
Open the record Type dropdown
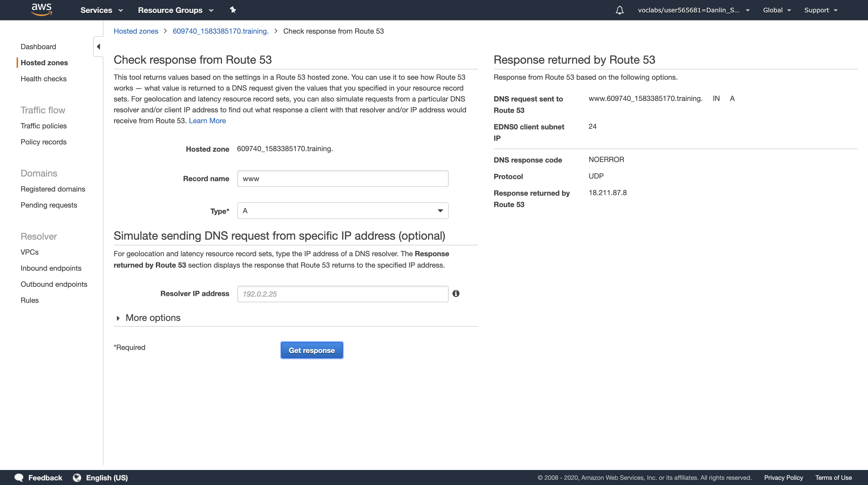(343, 211)
